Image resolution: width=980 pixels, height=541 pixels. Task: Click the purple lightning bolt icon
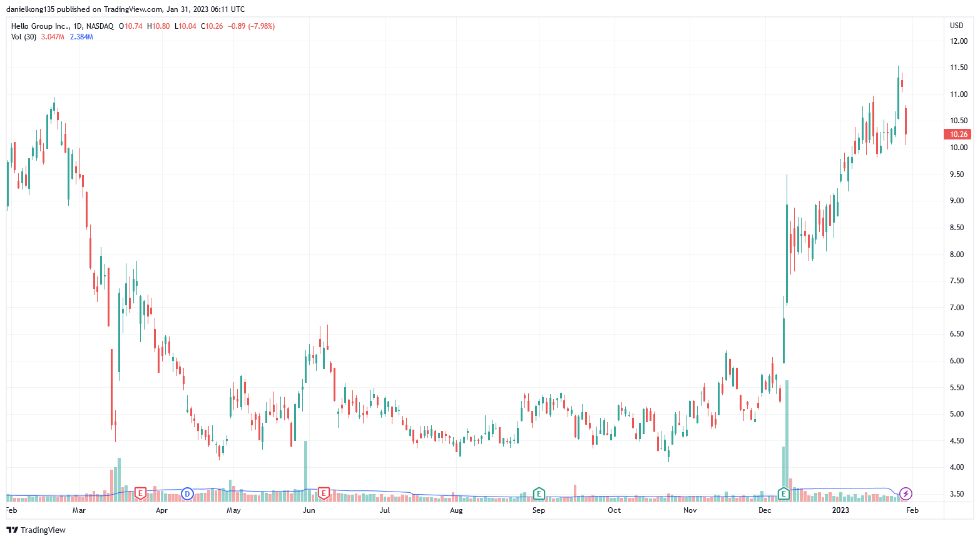906,494
